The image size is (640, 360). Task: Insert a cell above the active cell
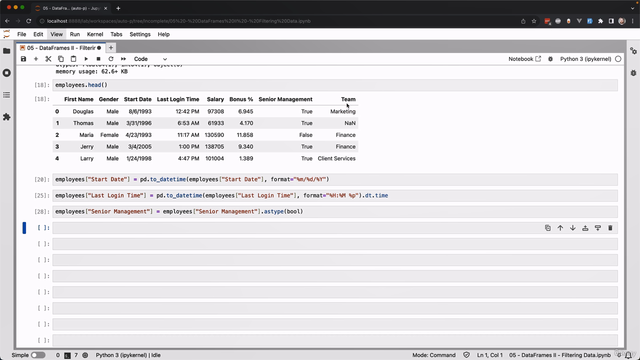point(585,228)
